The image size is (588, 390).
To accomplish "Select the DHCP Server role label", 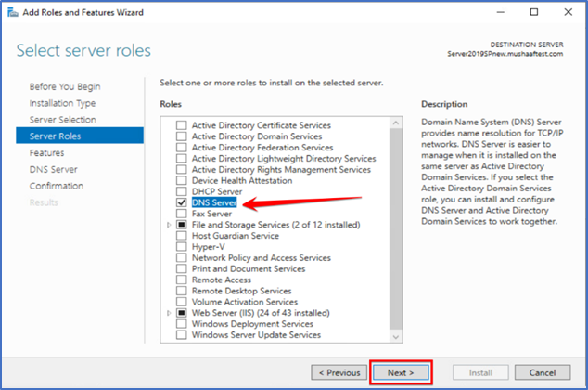I will point(217,191).
